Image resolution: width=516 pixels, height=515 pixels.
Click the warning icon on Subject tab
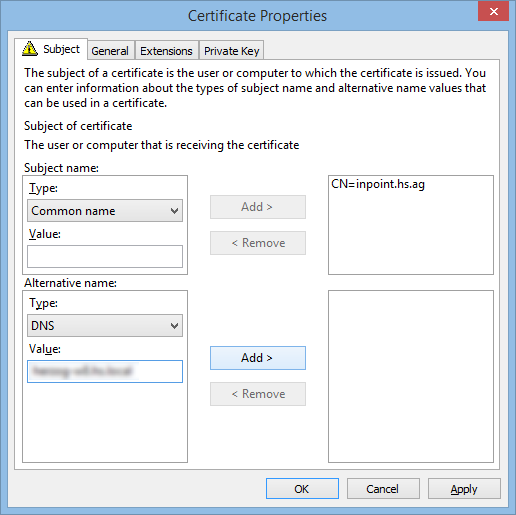pyautogui.click(x=30, y=49)
